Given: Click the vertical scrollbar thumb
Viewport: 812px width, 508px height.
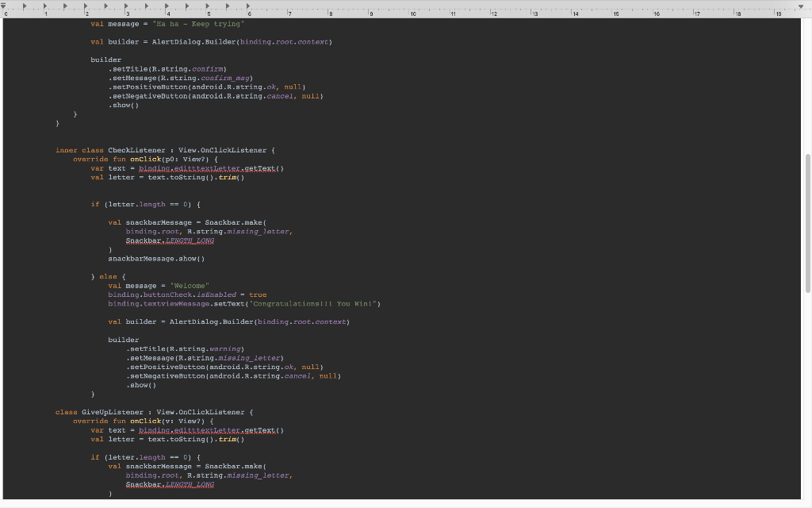Looking at the screenshot, I should (807, 223).
